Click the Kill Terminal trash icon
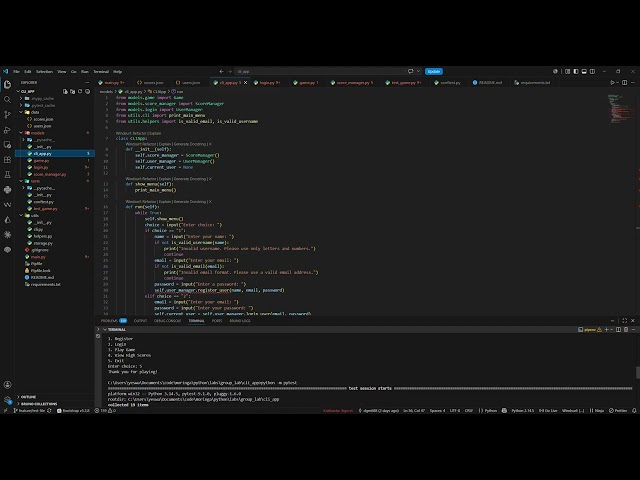 click(626, 329)
